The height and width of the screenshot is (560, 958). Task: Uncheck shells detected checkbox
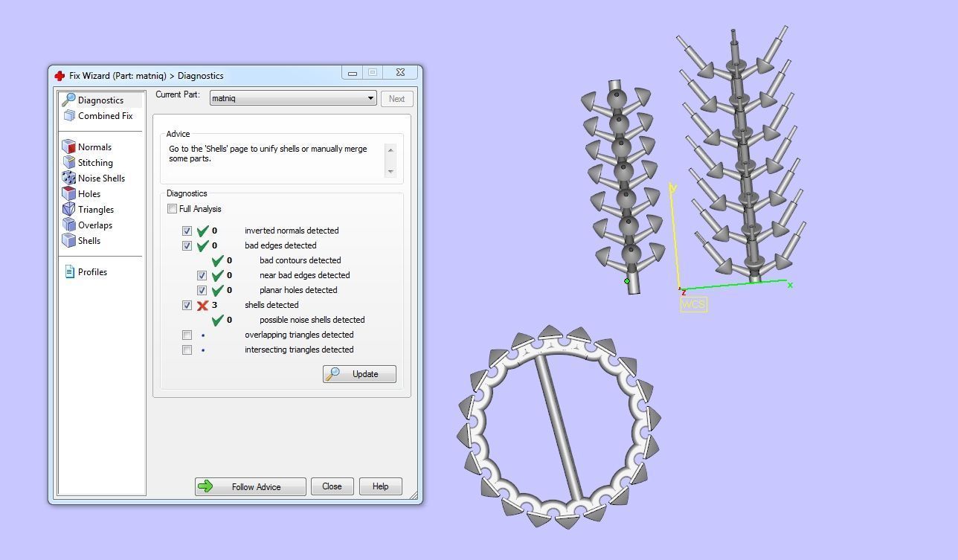coord(187,305)
